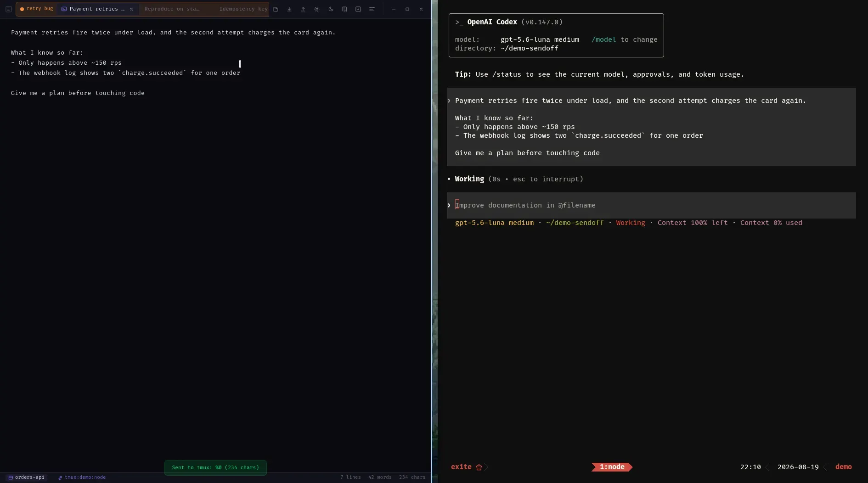The image size is (868, 483).
Task: Click the '234 chars' status entry
Action: pyautogui.click(x=412, y=477)
